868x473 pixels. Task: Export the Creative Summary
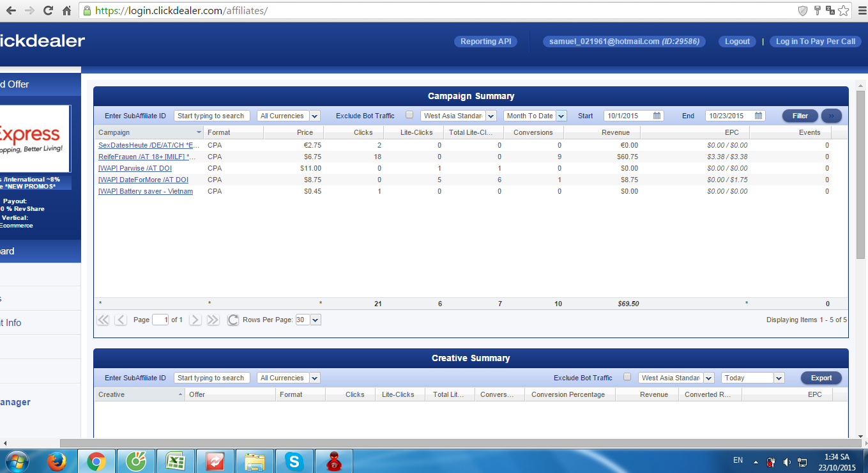(821, 378)
